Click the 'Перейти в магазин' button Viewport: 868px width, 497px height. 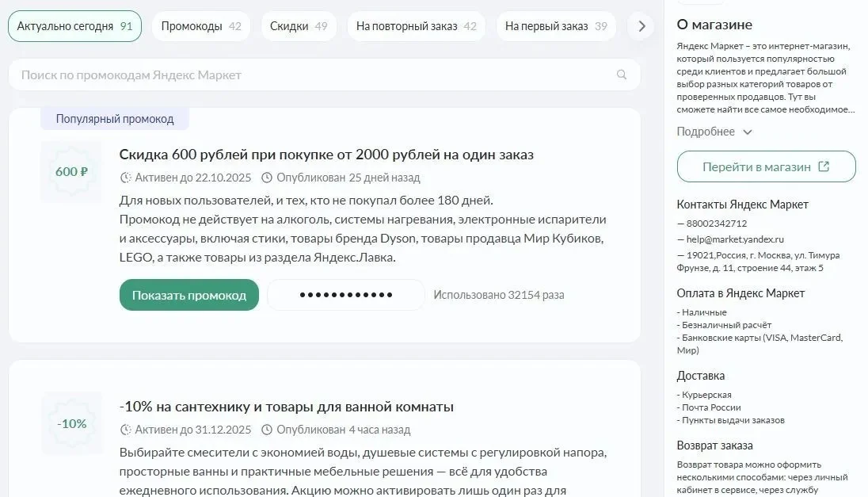pyautogui.click(x=766, y=167)
